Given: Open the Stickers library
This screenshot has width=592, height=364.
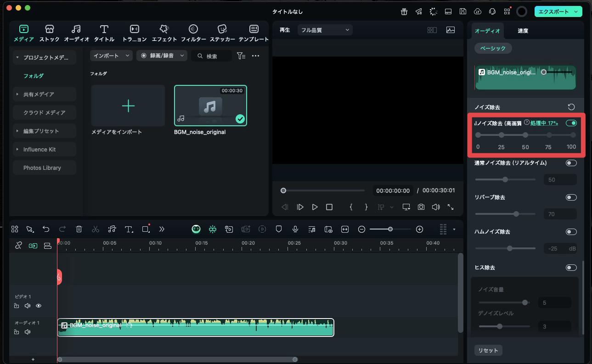Looking at the screenshot, I should [222, 34].
